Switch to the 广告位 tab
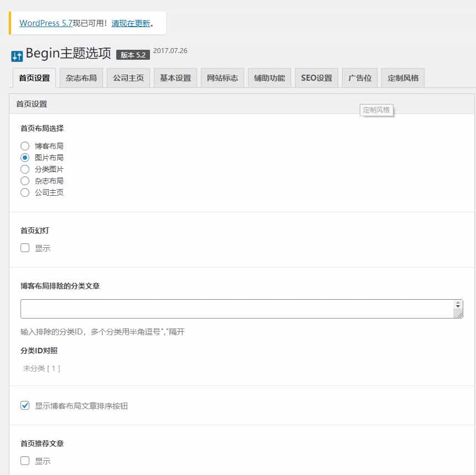 point(359,77)
